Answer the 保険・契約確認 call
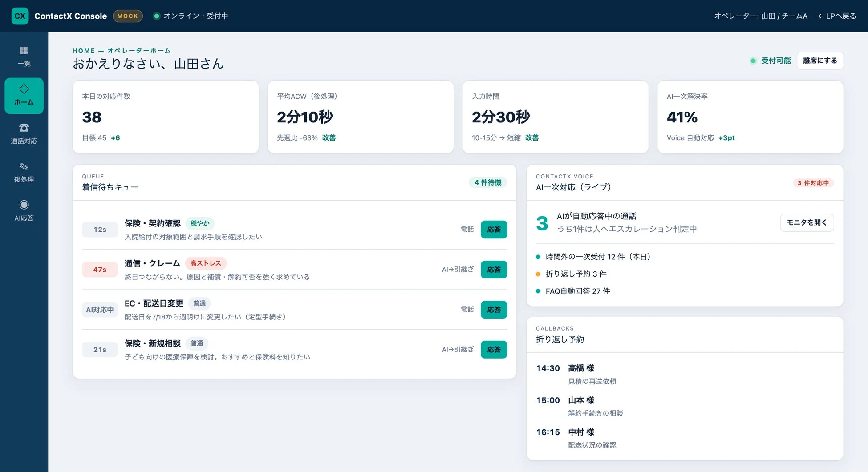This screenshot has width=868, height=472. point(494,230)
